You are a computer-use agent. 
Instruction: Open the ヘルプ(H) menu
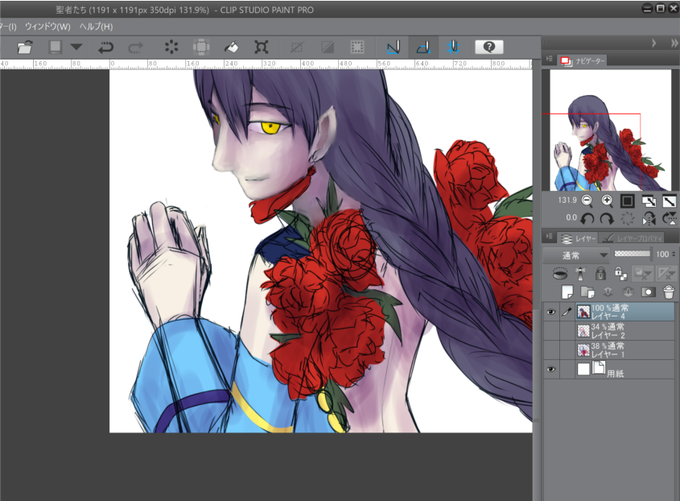click(96, 27)
